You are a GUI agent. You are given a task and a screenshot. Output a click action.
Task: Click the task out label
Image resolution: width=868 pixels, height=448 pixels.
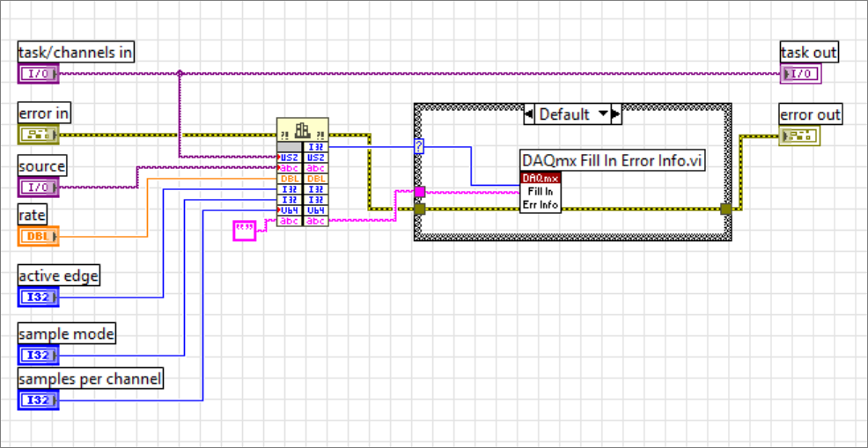pyautogui.click(x=809, y=53)
